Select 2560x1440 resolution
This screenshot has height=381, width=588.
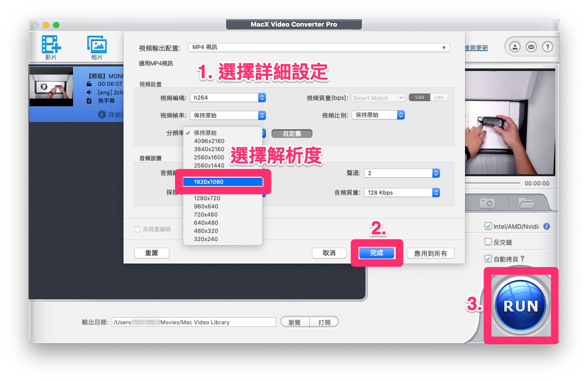pos(223,165)
